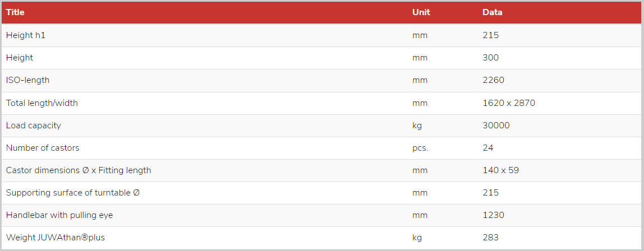Select the Total length/width row label
Image resolution: width=644 pixels, height=251 pixels.
42,103
